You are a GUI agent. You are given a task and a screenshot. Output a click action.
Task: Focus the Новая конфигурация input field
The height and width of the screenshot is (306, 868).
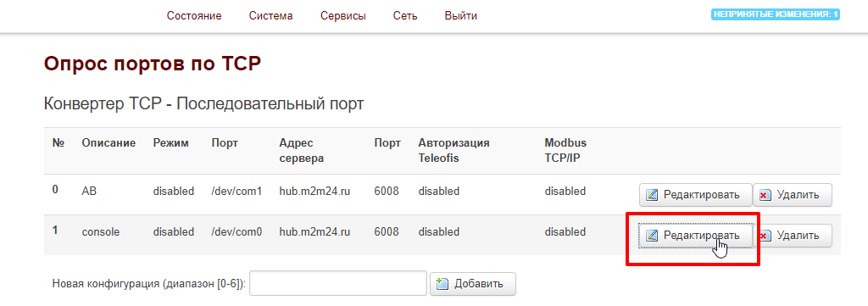[338, 283]
